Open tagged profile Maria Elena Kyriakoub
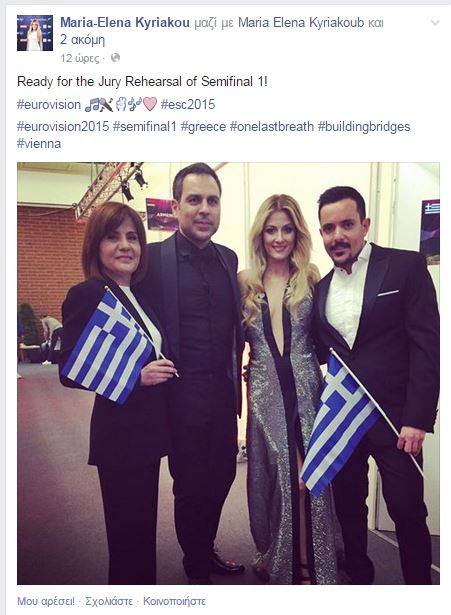This screenshot has width=451, height=615. coord(301,23)
